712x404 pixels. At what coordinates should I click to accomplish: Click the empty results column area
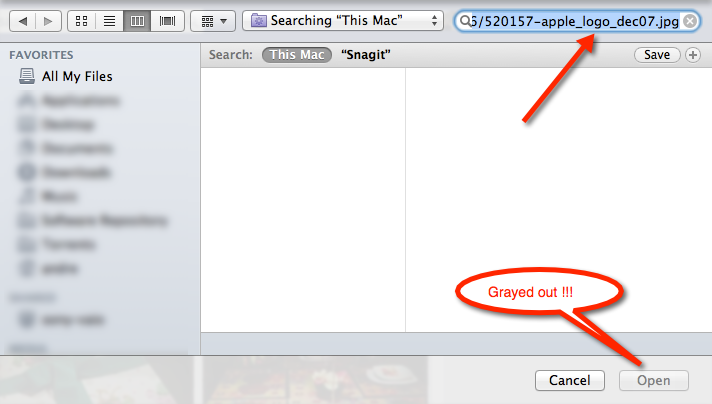click(303, 200)
